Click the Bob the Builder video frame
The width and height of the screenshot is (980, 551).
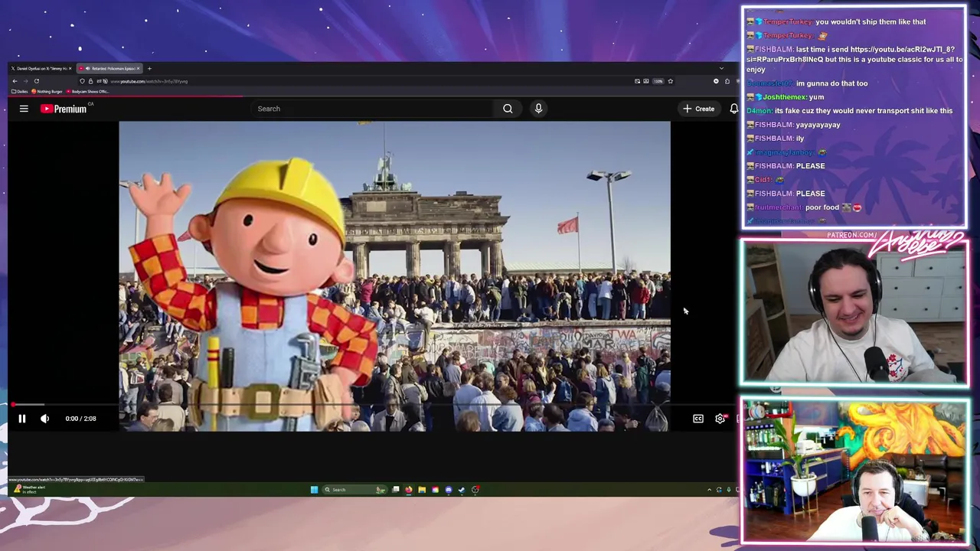point(394,275)
